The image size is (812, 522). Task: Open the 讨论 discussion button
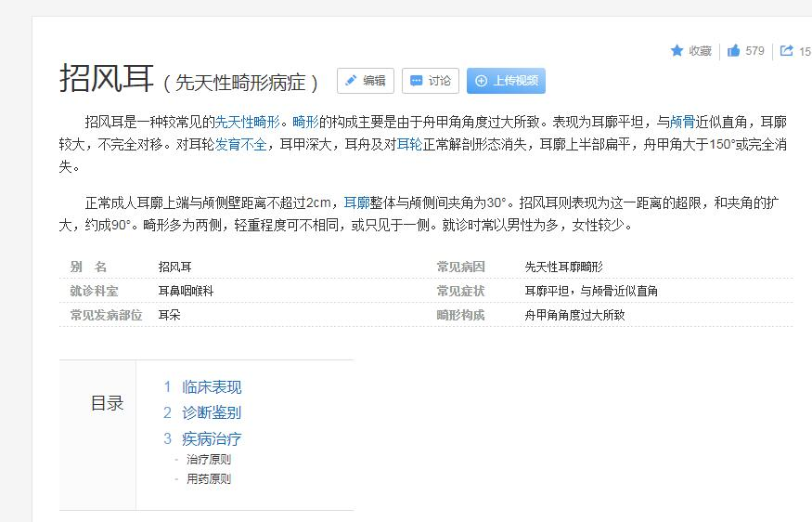(431, 81)
